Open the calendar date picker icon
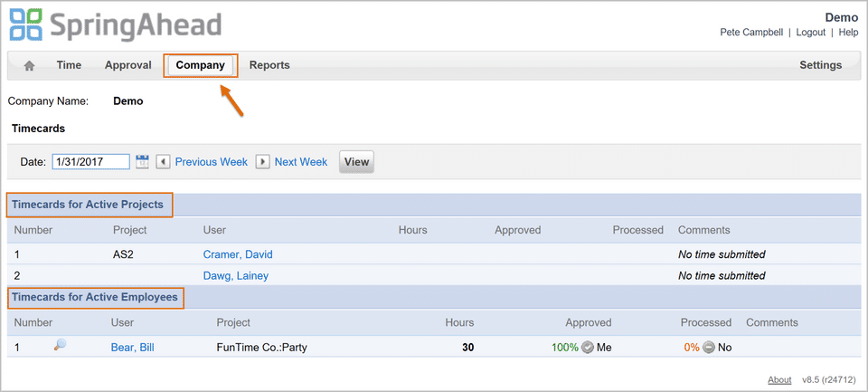Viewport: 868px width, 392px height. [142, 161]
